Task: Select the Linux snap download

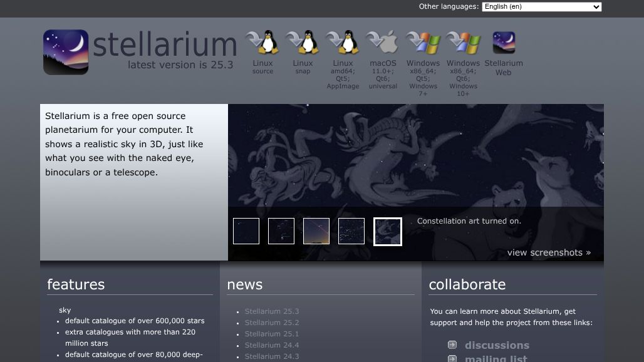Action: tap(303, 50)
